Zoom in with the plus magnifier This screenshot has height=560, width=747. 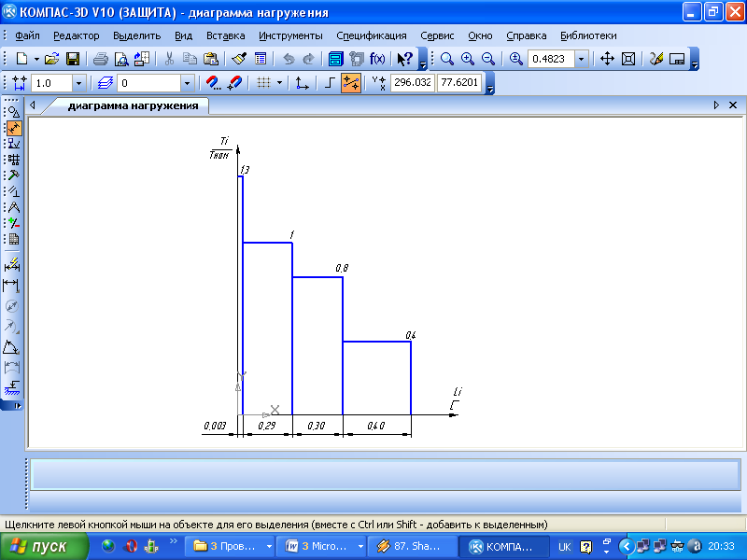pyautogui.click(x=468, y=59)
